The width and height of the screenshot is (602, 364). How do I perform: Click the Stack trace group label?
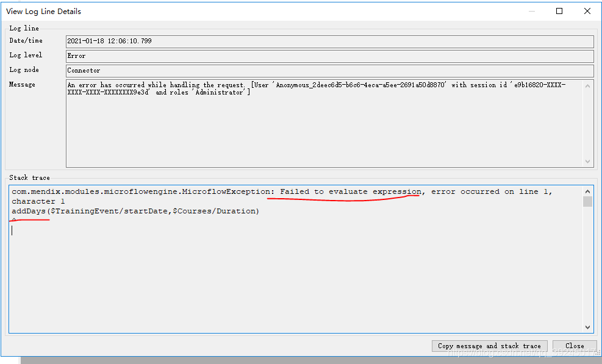[29, 177]
